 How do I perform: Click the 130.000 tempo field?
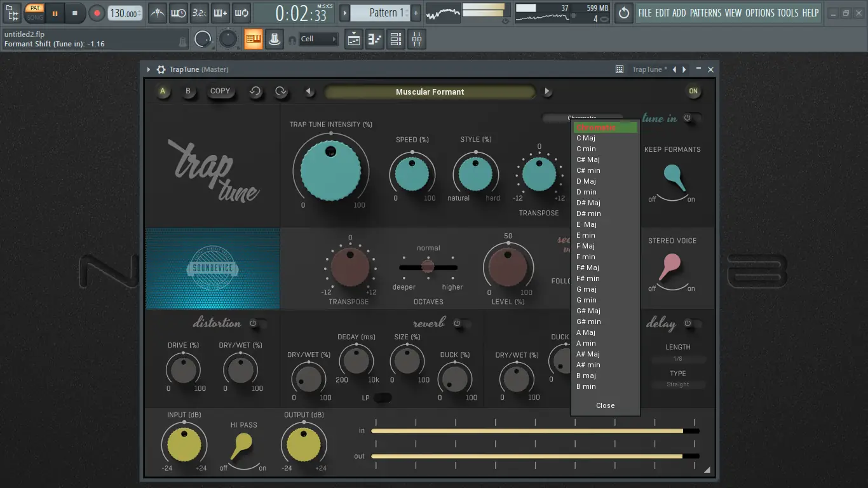(125, 13)
